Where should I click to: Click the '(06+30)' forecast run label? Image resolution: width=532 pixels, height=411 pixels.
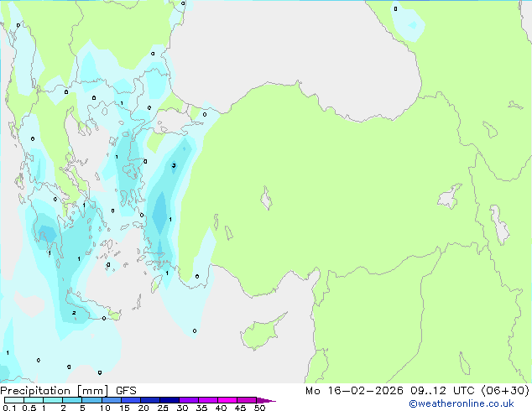[505, 391]
